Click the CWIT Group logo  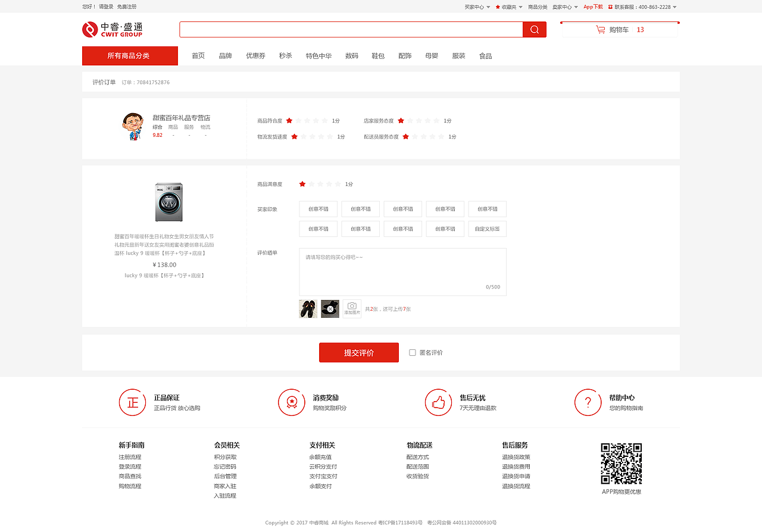point(112,29)
